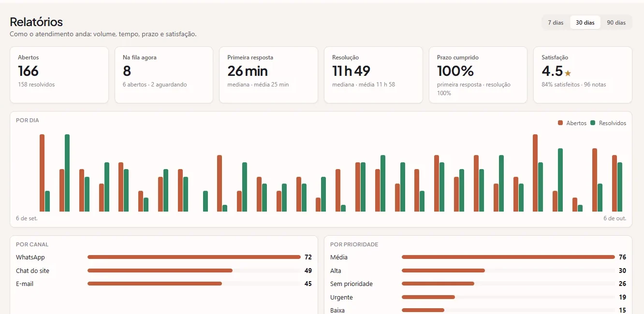Click 'mediana · média 25 min' text
The width and height of the screenshot is (644, 314).
click(258, 85)
